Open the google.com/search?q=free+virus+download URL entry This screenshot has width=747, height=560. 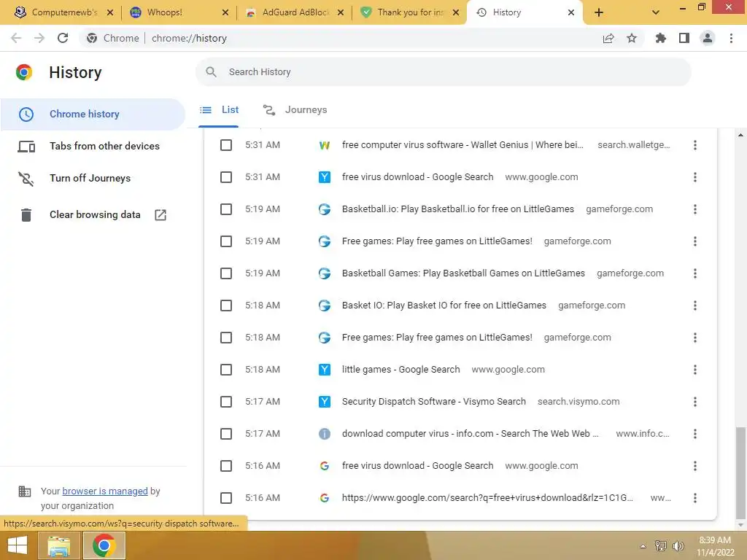click(x=487, y=498)
